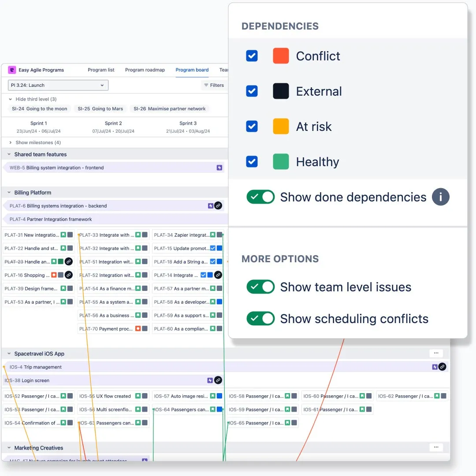Click the link icon on IOS-38 Login screen

218,380
